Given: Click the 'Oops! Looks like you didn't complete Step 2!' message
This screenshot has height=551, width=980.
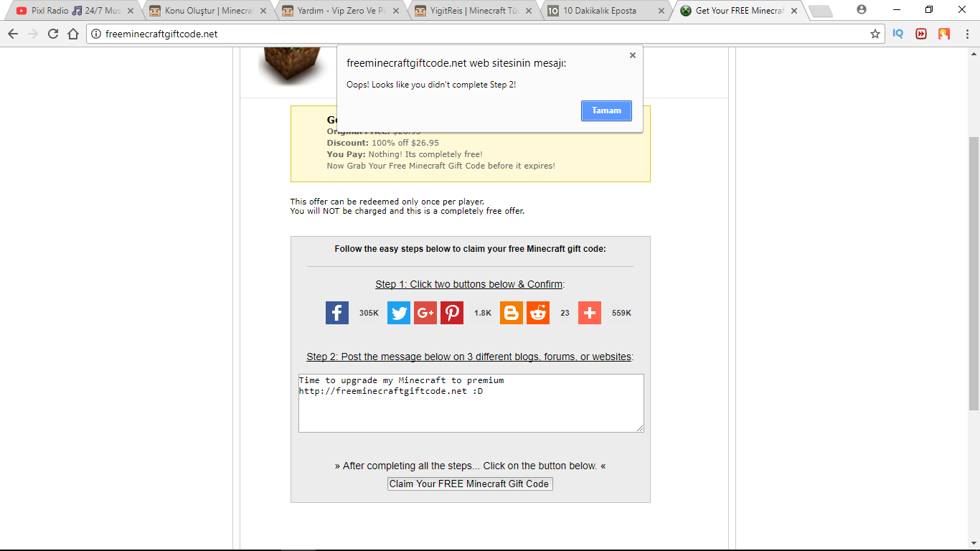Looking at the screenshot, I should (431, 85).
